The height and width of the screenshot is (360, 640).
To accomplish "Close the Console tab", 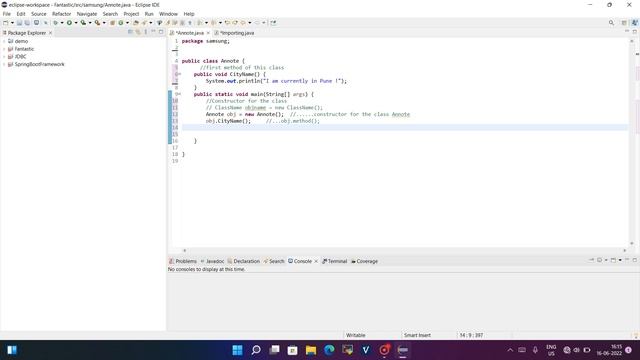I will tap(316, 261).
